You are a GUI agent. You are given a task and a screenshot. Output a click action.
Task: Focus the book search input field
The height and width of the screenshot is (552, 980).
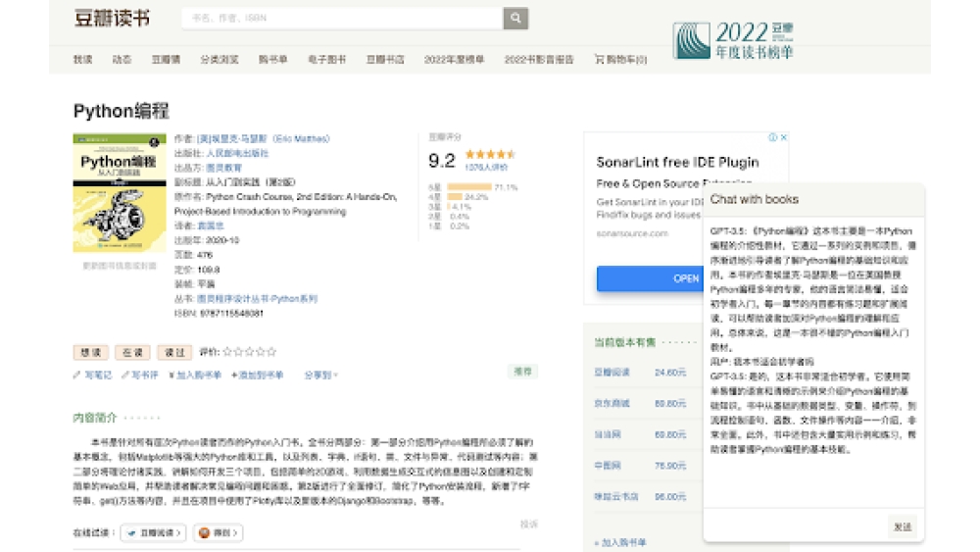pyautogui.click(x=342, y=18)
